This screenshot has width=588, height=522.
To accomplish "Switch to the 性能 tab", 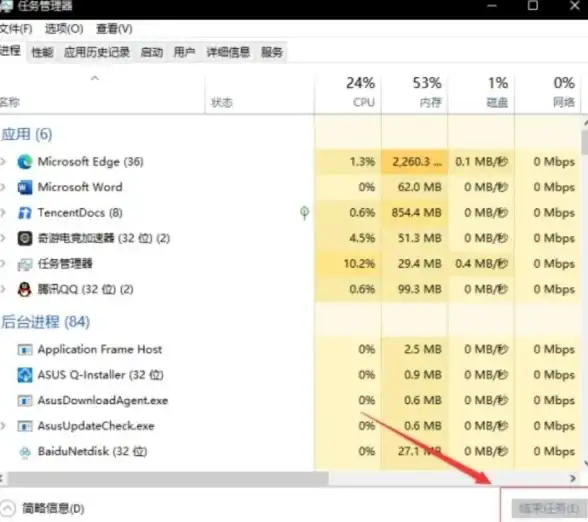I will (x=42, y=52).
